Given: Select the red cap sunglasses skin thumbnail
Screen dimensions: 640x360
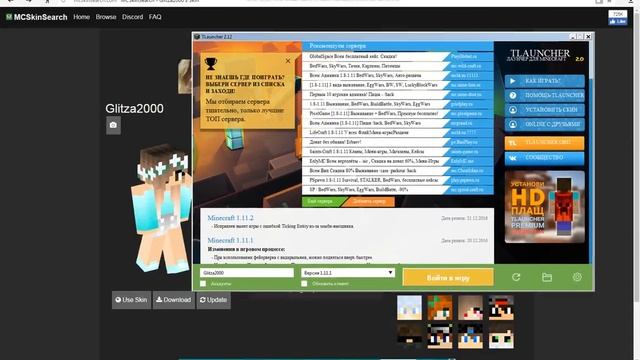Looking at the screenshot, I should coord(501,308).
